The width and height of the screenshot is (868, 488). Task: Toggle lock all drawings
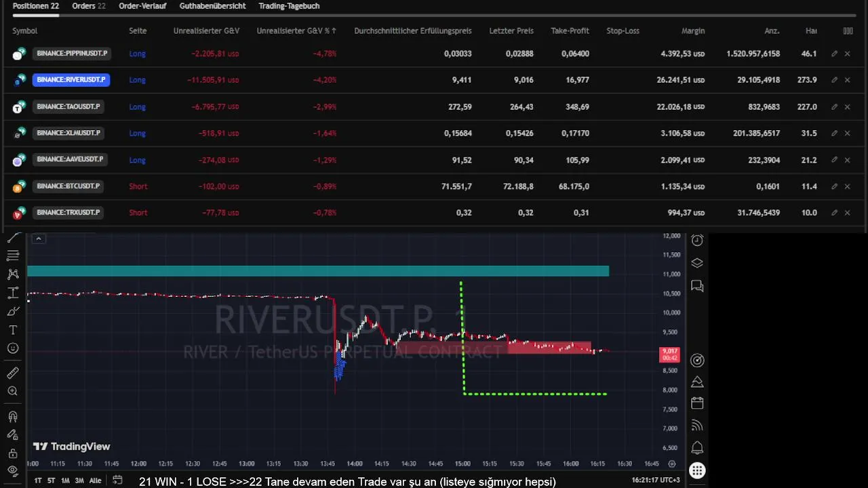pyautogui.click(x=12, y=453)
